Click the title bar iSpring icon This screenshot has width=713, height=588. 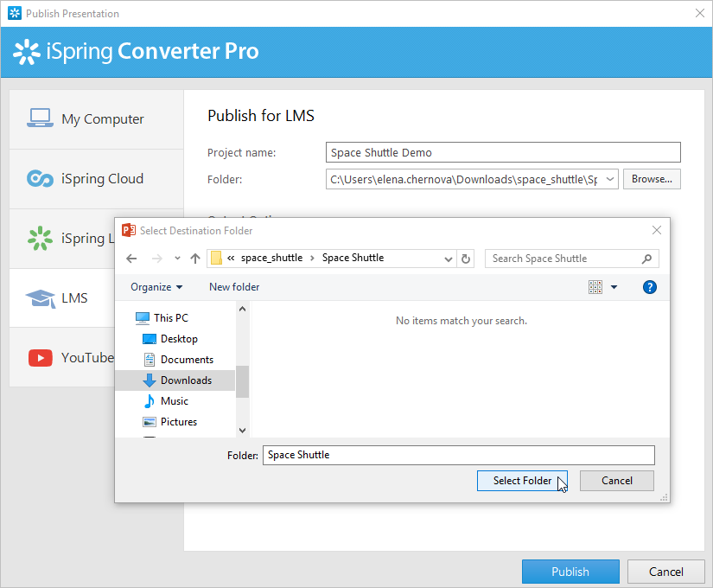tap(15, 13)
